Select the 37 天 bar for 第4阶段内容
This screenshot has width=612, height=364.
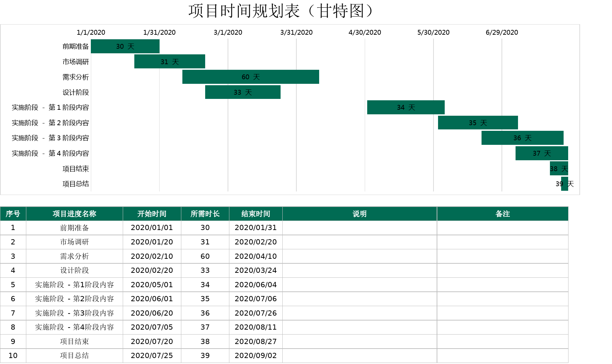542,153
